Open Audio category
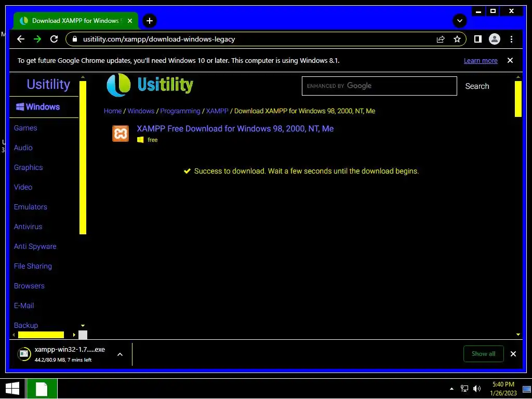Viewport: 532px width, 399px height. [x=23, y=148]
